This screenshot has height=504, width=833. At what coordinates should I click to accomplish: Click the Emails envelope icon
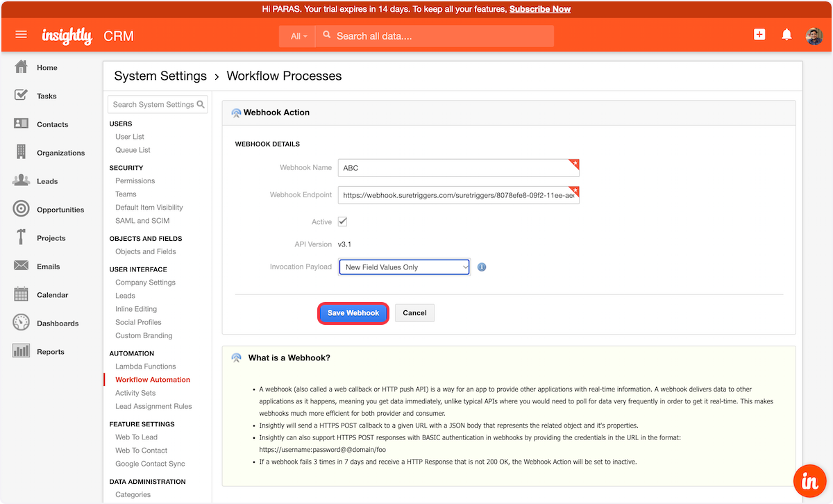[22, 266]
